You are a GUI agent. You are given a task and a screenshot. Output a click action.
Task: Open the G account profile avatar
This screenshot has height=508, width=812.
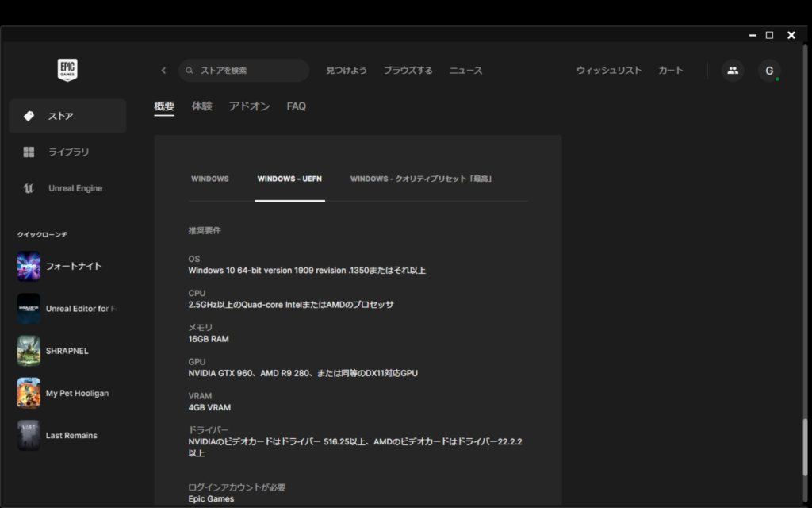(769, 71)
